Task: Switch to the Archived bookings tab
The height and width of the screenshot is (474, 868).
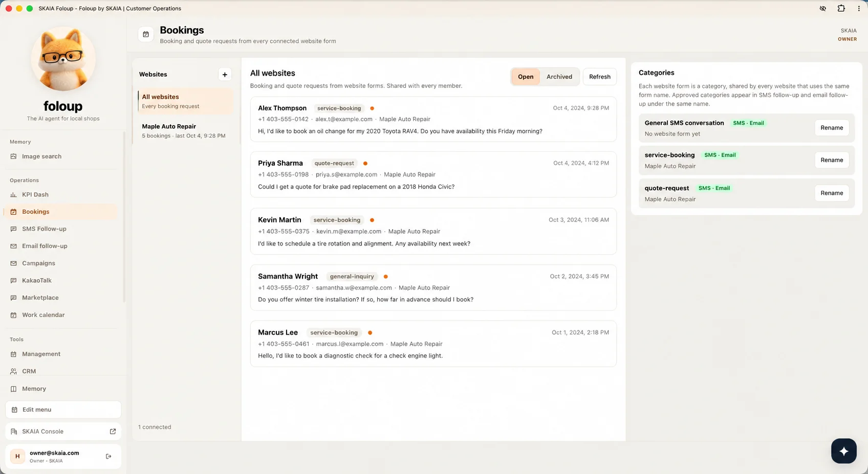Action: tap(559, 77)
